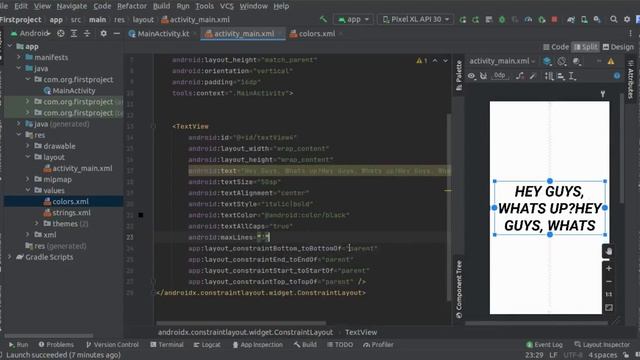The height and width of the screenshot is (360, 640).
Task: Open the VCS menu
Action: [227, 6]
